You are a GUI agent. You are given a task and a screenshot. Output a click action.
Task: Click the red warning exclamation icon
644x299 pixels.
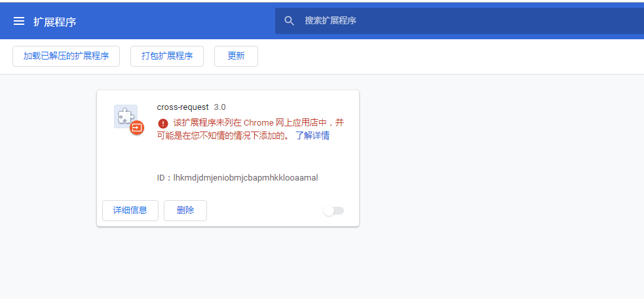pyautogui.click(x=163, y=124)
